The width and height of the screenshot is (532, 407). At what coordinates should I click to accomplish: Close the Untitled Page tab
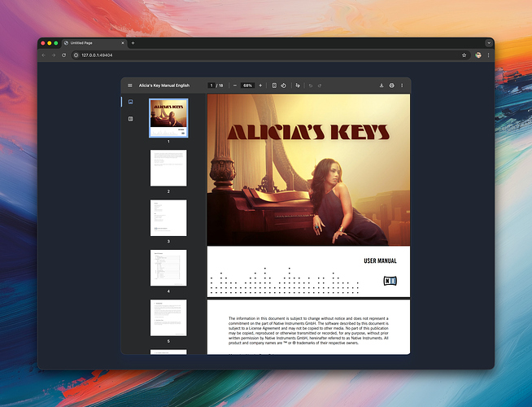coord(123,43)
